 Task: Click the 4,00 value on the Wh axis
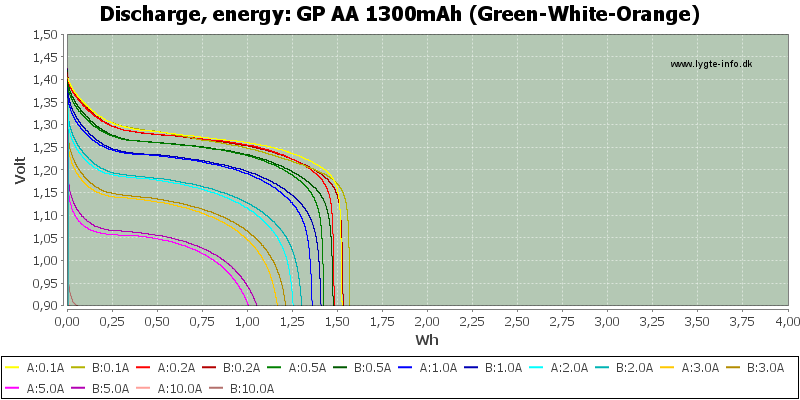[x=787, y=320]
